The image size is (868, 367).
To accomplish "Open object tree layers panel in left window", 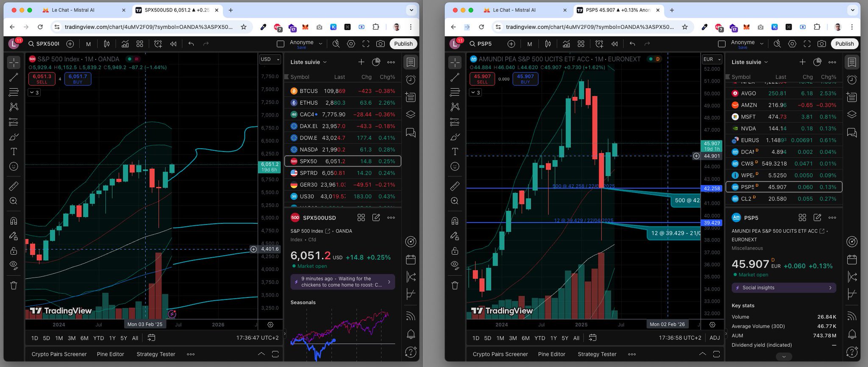I will [410, 115].
